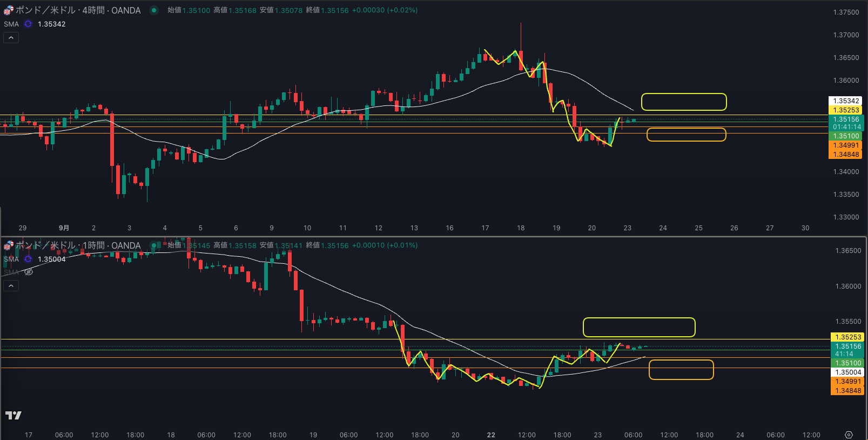Click date 22 on the lower time axis

coord(491,435)
